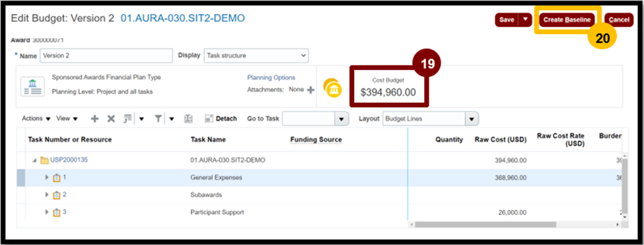Screen dimensions: 644x245
Task: Click the Name field containing Version 2
Action: 106,56
